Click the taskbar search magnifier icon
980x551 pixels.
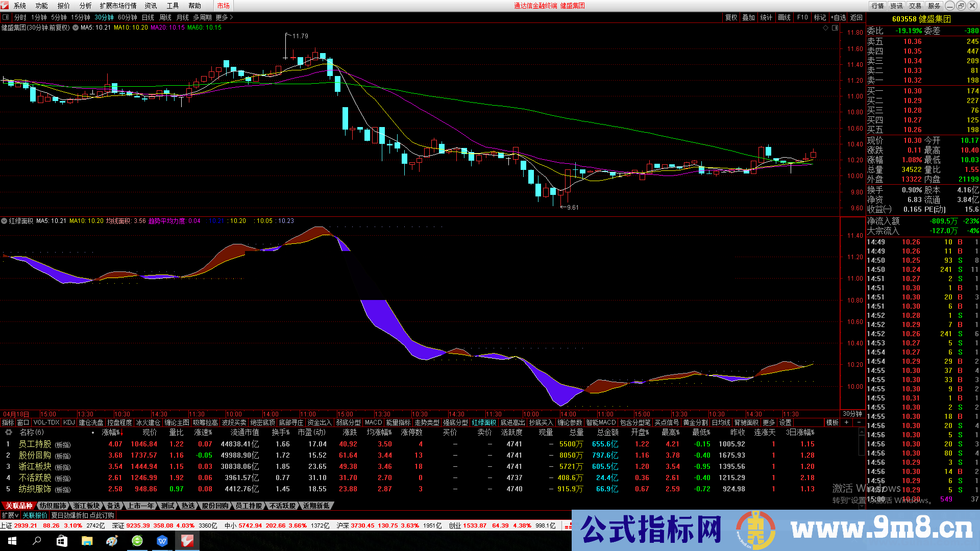[37, 541]
